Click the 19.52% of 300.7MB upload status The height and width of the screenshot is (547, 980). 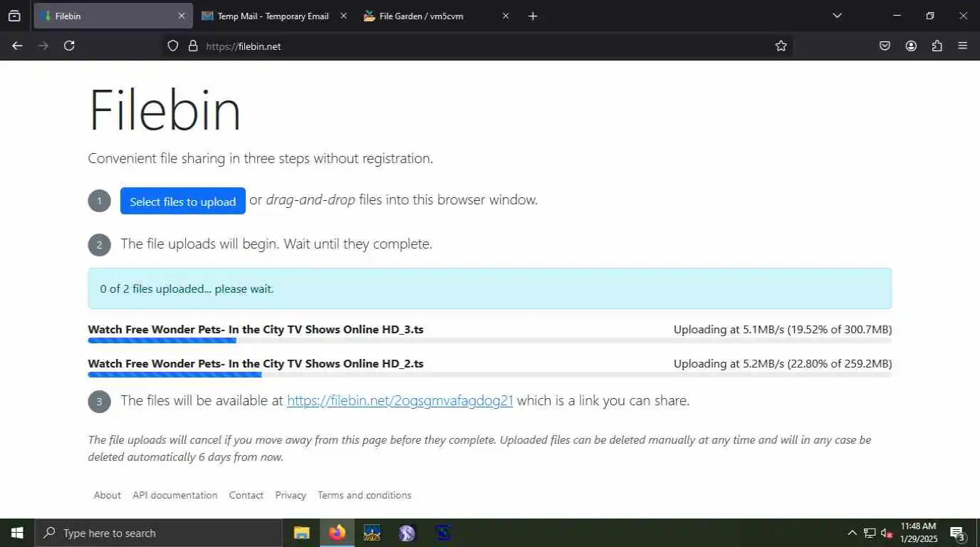(x=783, y=329)
